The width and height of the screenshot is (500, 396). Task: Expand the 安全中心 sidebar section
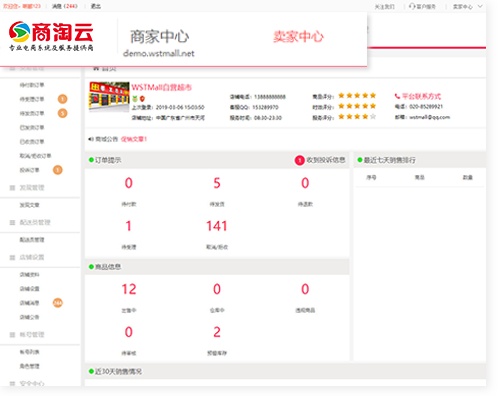click(x=32, y=384)
